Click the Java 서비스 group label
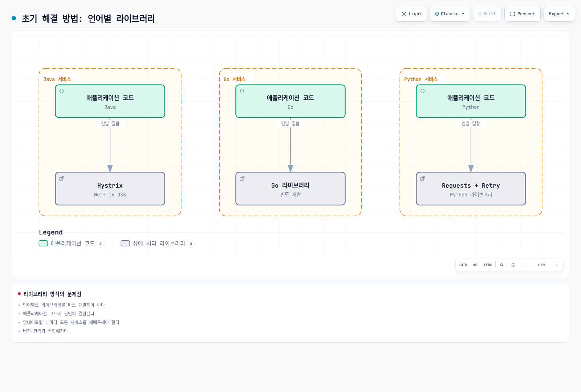This screenshot has height=392, width=581. [57, 79]
